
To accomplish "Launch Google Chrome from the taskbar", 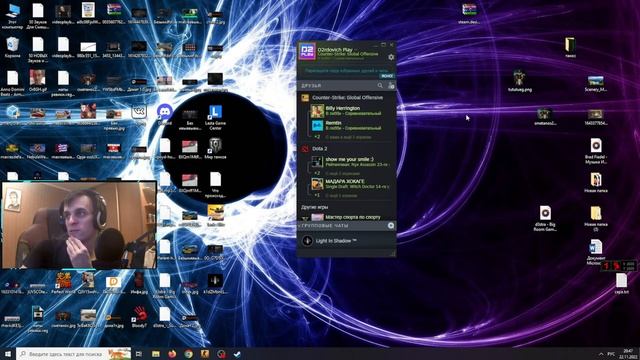I will click(x=188, y=354).
